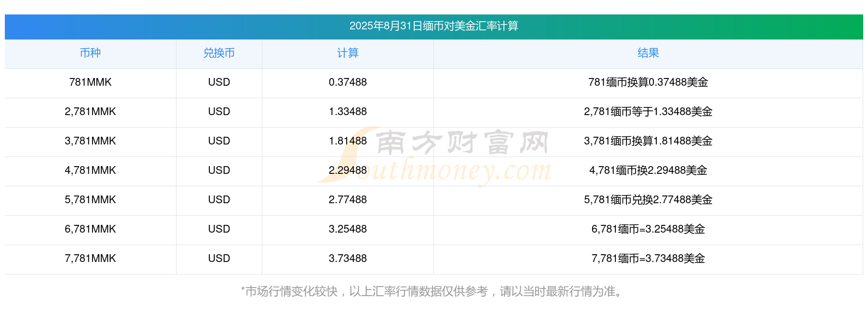Click USD in the 781MMK row

pyautogui.click(x=219, y=82)
